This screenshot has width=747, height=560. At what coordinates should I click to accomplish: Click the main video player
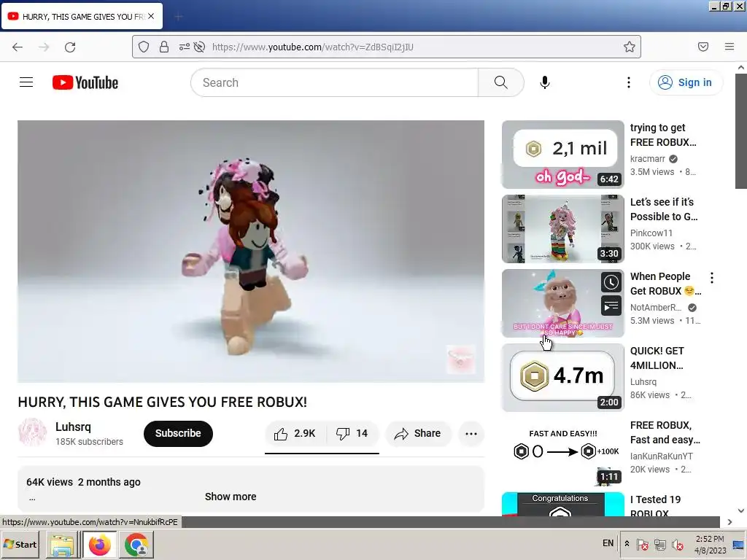click(251, 251)
